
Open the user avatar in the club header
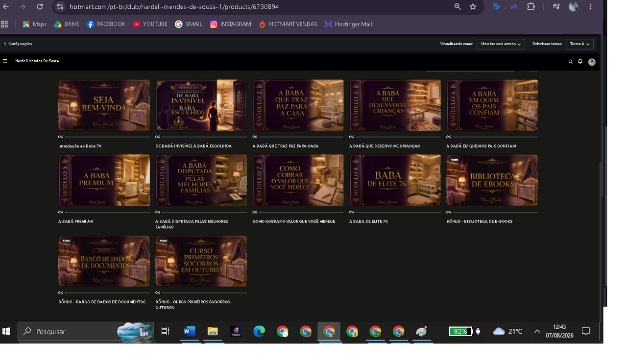pos(592,62)
